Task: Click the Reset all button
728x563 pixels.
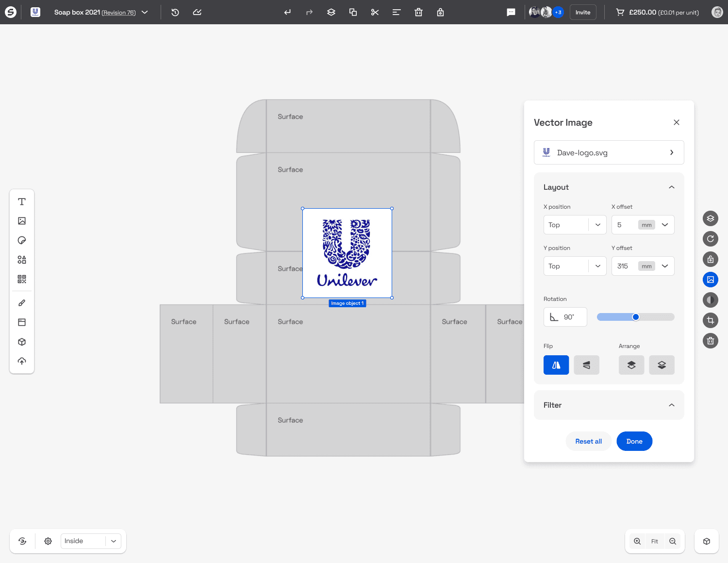Action: pyautogui.click(x=589, y=441)
